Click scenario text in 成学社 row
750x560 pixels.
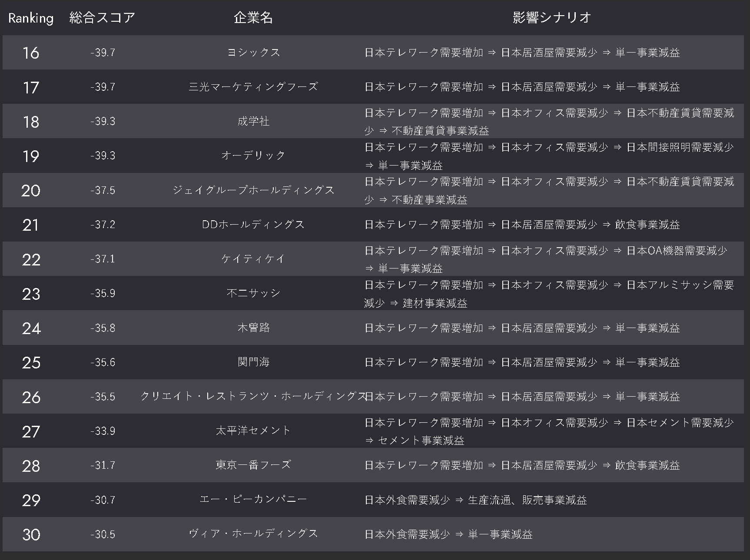[x=549, y=122]
